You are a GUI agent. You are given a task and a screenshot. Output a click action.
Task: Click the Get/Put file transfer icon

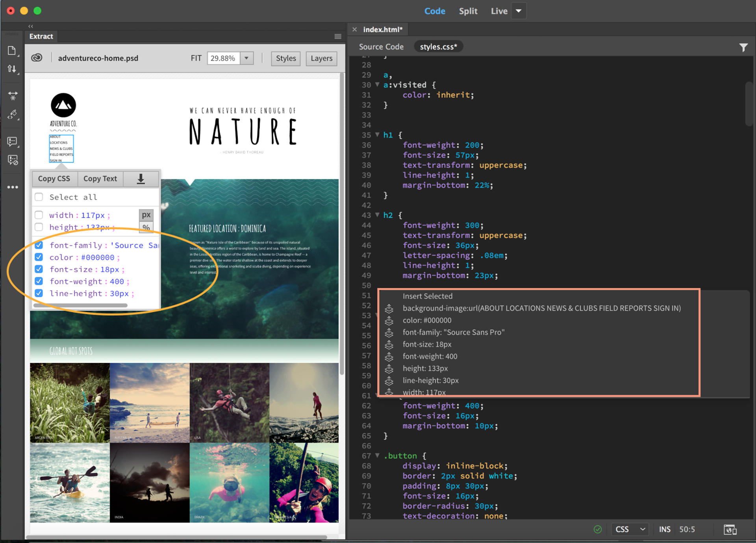[x=12, y=68]
